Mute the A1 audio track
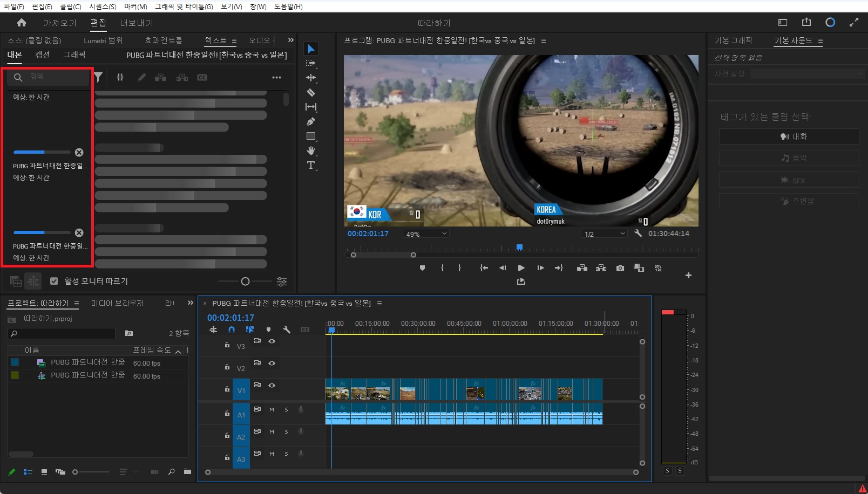This screenshot has height=494, width=868. [x=272, y=409]
